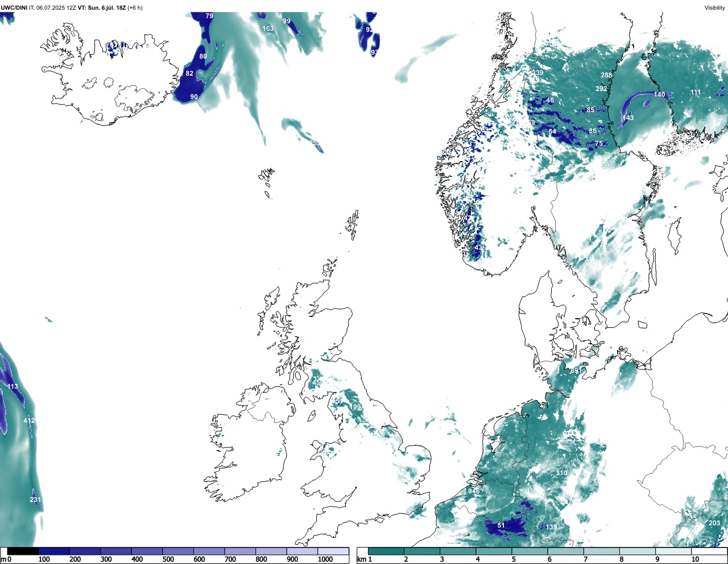Select the value 231 at bottom left
The image size is (728, 564).
(35, 500)
